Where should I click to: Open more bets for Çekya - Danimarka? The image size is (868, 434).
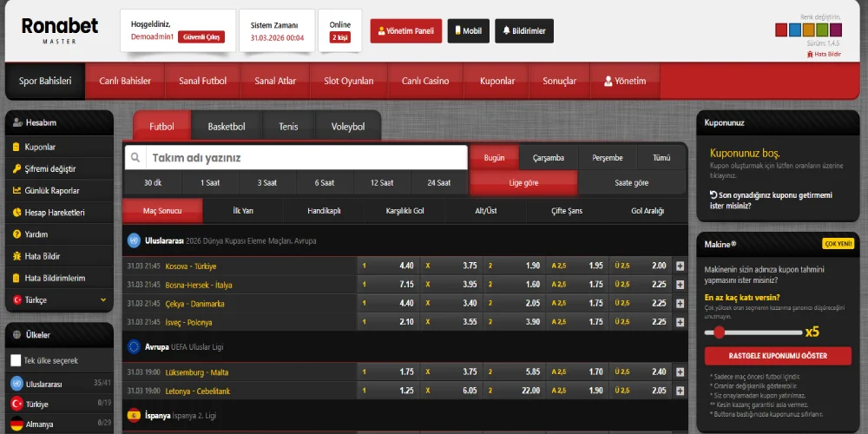(680, 303)
